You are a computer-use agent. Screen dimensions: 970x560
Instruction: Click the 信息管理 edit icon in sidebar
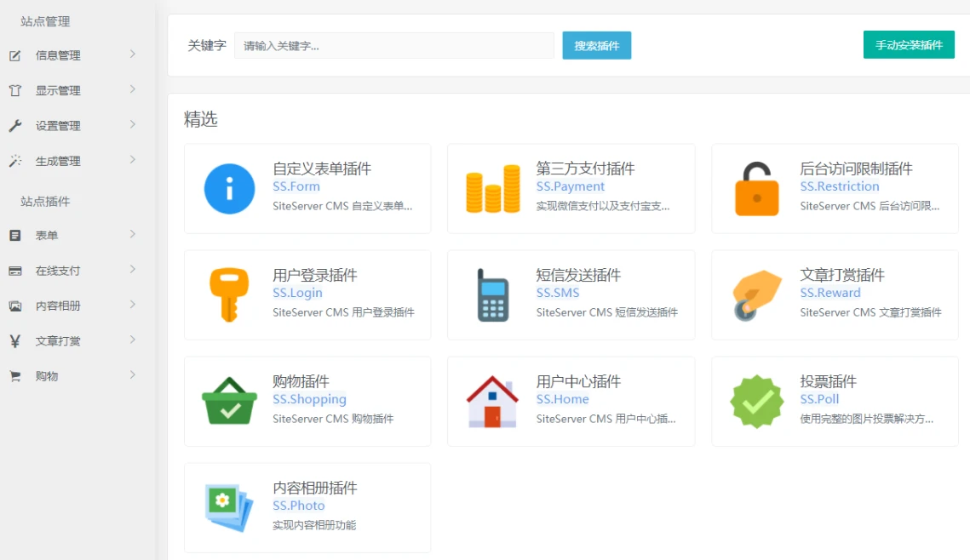point(14,55)
